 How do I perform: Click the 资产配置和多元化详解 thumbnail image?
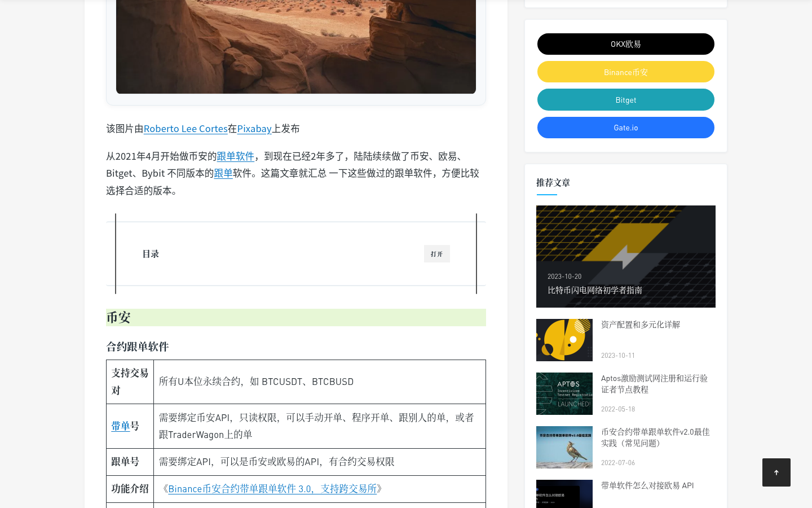click(564, 340)
